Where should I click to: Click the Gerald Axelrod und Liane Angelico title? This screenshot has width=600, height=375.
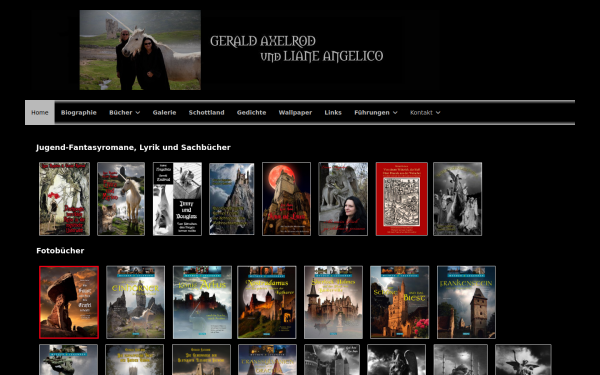point(297,49)
